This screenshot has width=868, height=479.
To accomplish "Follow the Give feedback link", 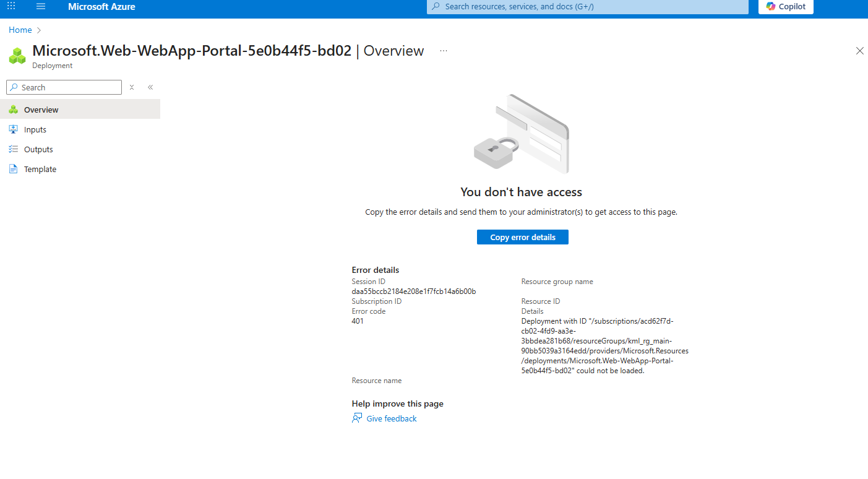I will tap(392, 418).
